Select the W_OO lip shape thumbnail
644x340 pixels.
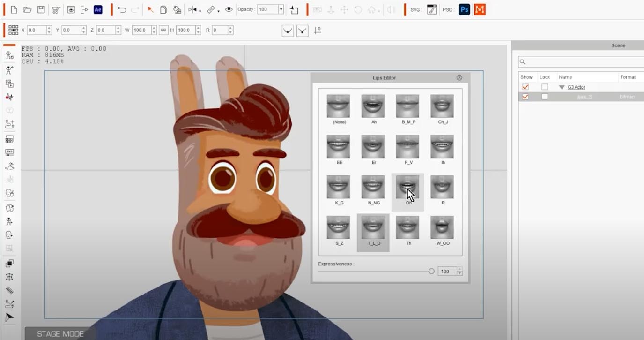click(x=442, y=228)
